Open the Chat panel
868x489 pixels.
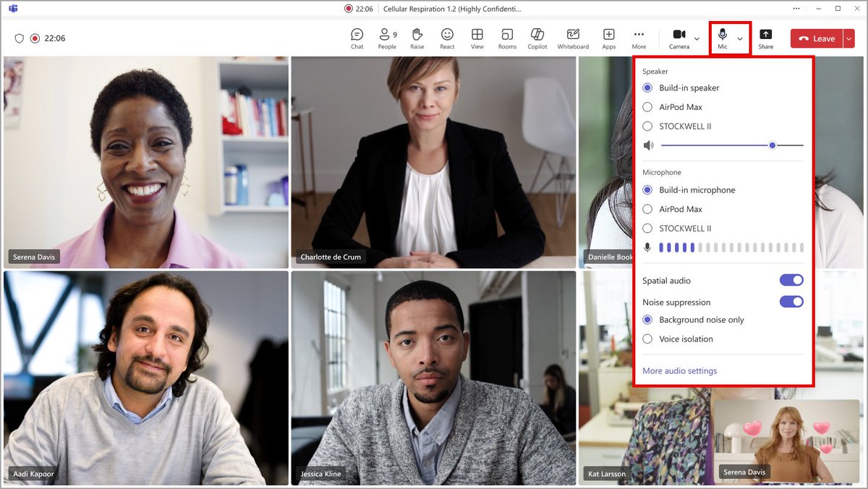(x=357, y=39)
